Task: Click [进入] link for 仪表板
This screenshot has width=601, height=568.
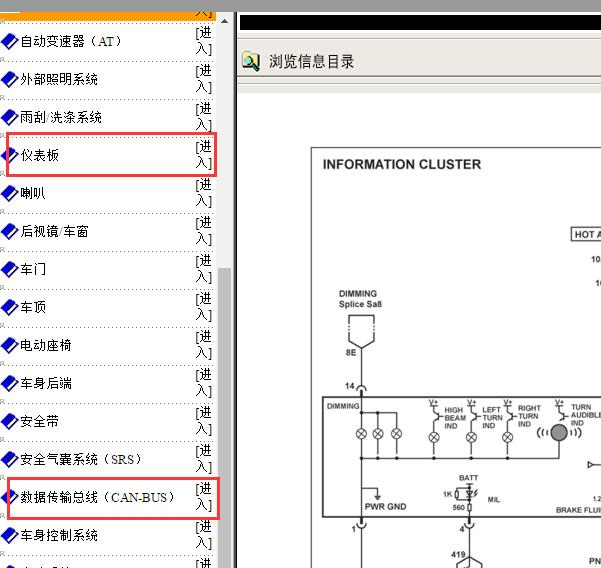Action: [x=204, y=155]
